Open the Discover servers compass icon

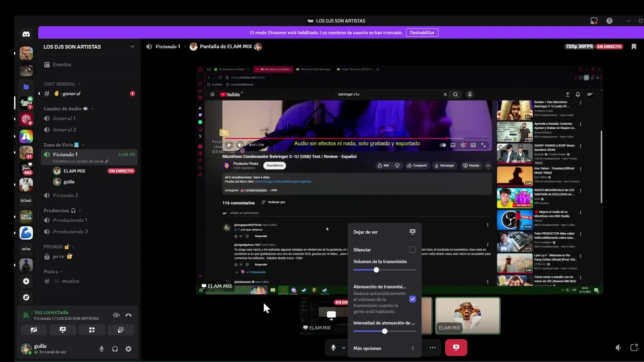point(26,297)
